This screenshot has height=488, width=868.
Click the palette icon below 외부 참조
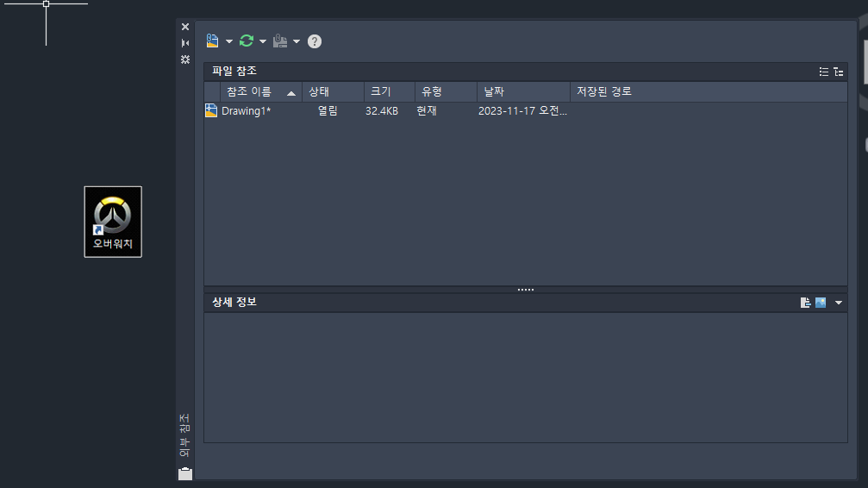[x=185, y=473]
